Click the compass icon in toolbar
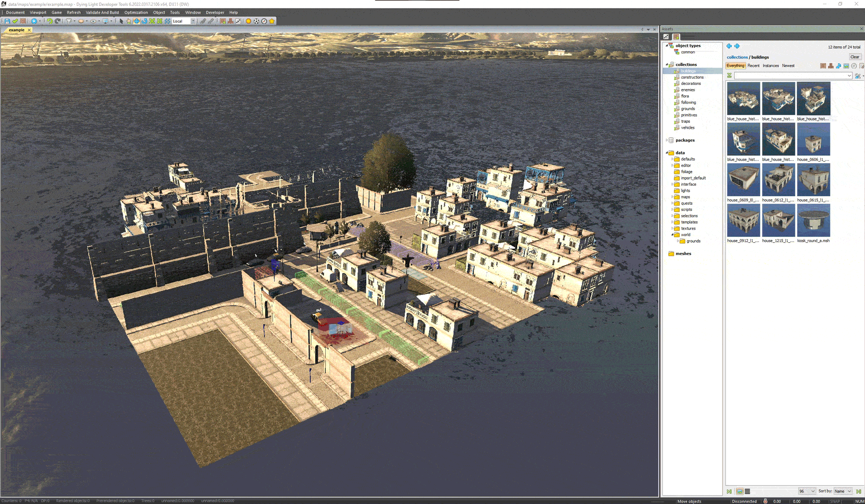Viewport: 865px width, 504px height. tap(264, 21)
